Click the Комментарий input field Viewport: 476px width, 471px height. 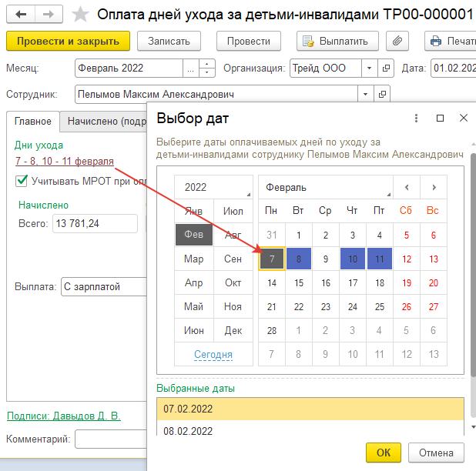111,439
